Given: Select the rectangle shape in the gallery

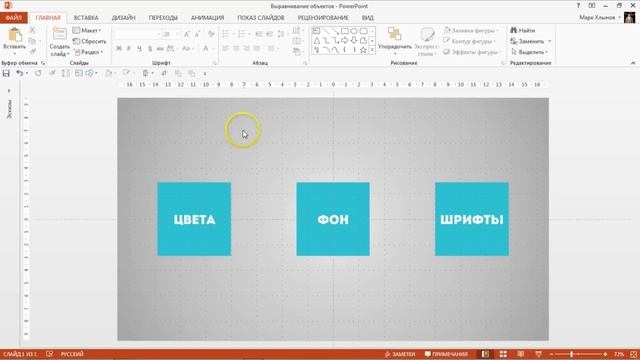Looking at the screenshot, I should coord(345,31).
